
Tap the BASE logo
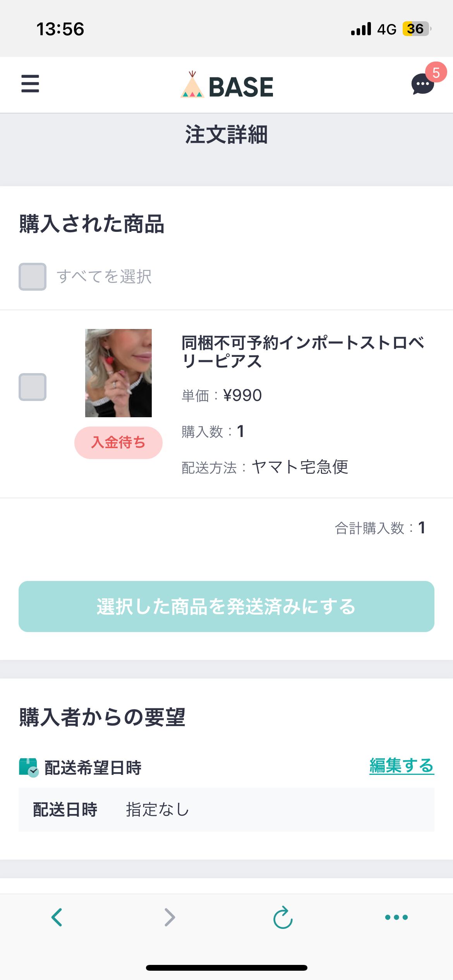pyautogui.click(x=227, y=86)
